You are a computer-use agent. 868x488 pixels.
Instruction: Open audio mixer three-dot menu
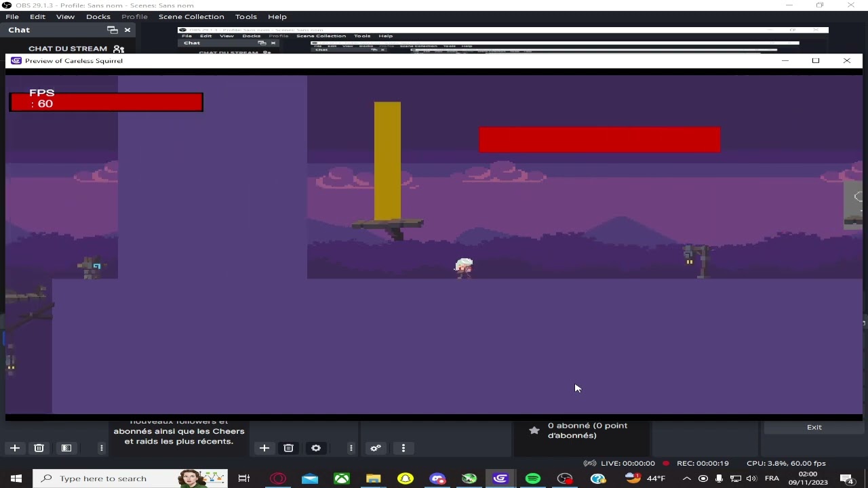[403, 448]
